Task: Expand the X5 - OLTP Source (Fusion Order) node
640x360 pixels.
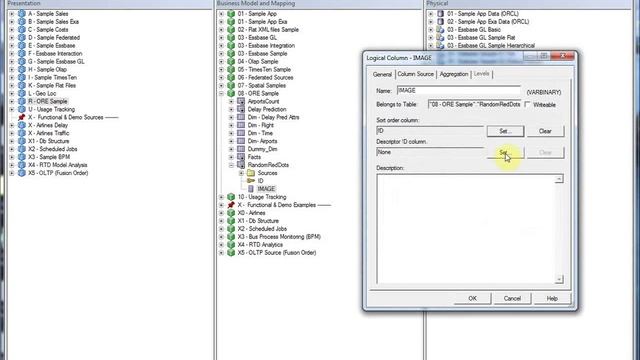Action: coord(221,253)
